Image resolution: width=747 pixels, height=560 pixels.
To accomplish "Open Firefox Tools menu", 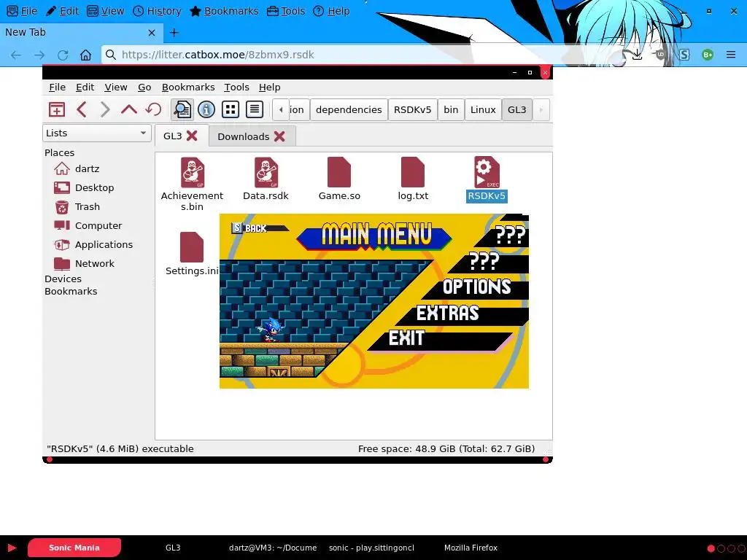I will pyautogui.click(x=286, y=11).
